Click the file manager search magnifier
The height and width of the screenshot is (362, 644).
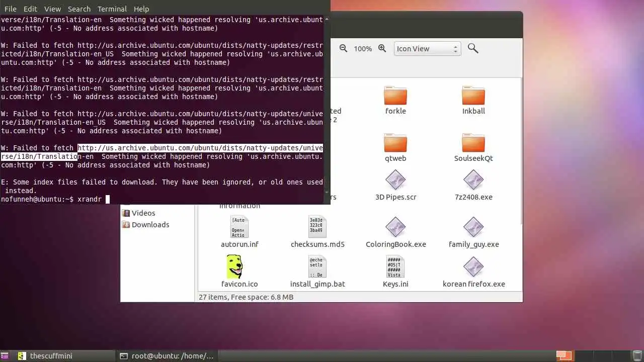473,48
